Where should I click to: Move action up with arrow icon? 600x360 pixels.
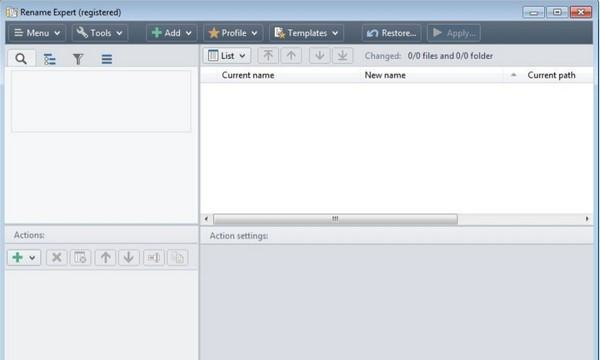coord(106,257)
